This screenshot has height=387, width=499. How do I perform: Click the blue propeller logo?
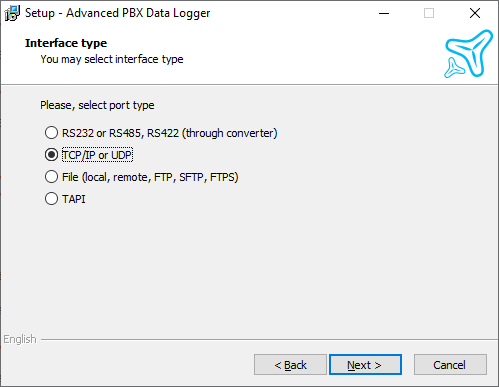click(468, 54)
